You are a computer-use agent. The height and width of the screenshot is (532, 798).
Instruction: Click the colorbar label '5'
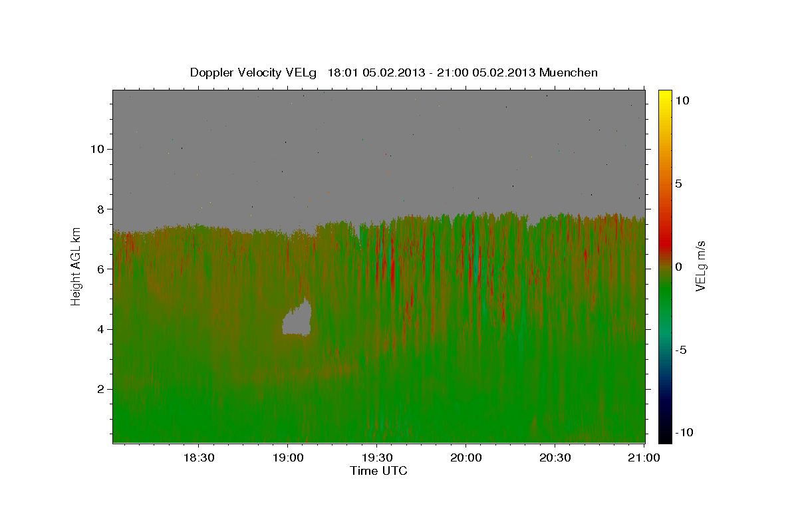point(678,184)
